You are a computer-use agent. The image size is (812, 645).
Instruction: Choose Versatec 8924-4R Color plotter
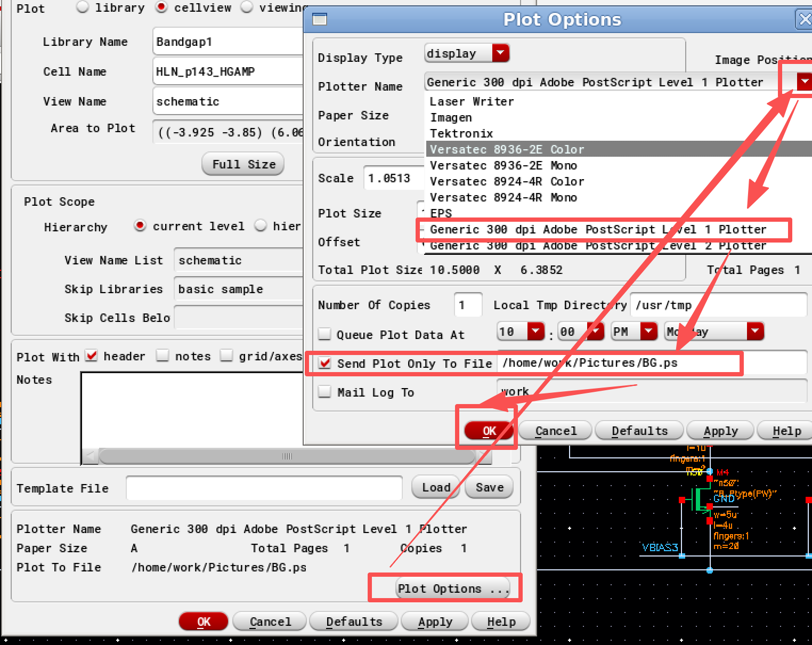619,181
